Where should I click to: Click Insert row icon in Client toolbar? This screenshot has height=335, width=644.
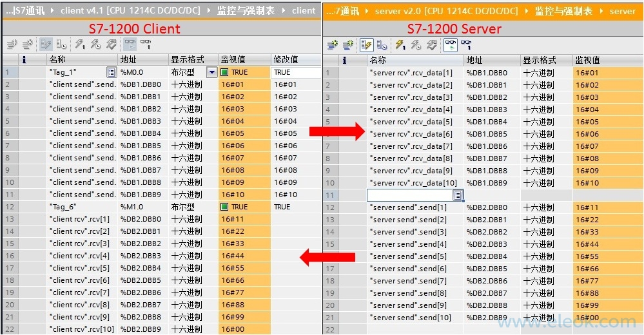pos(12,44)
